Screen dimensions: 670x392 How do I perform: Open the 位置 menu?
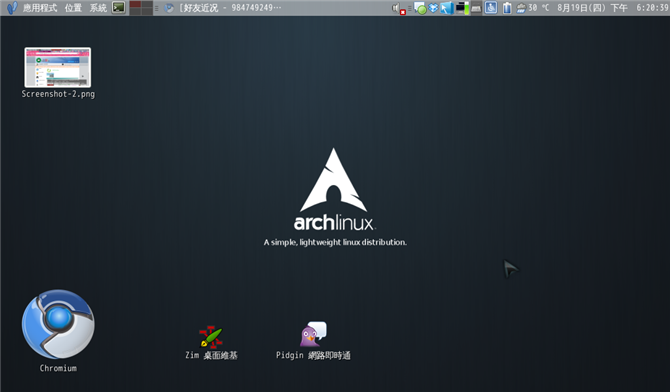[x=73, y=8]
